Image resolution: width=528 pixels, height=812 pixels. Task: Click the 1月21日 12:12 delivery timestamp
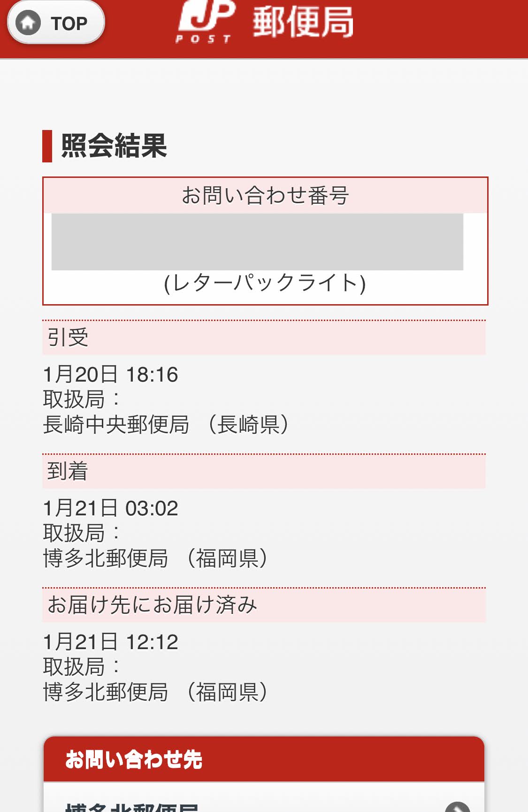point(110,642)
